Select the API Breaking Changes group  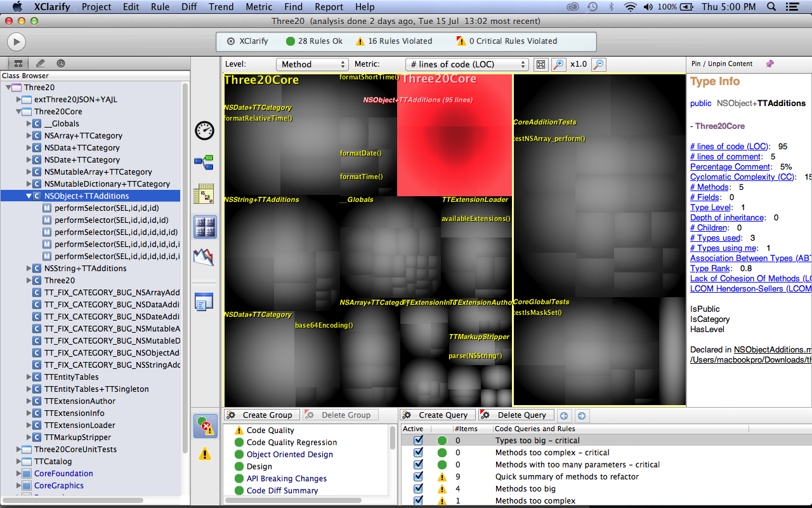287,479
